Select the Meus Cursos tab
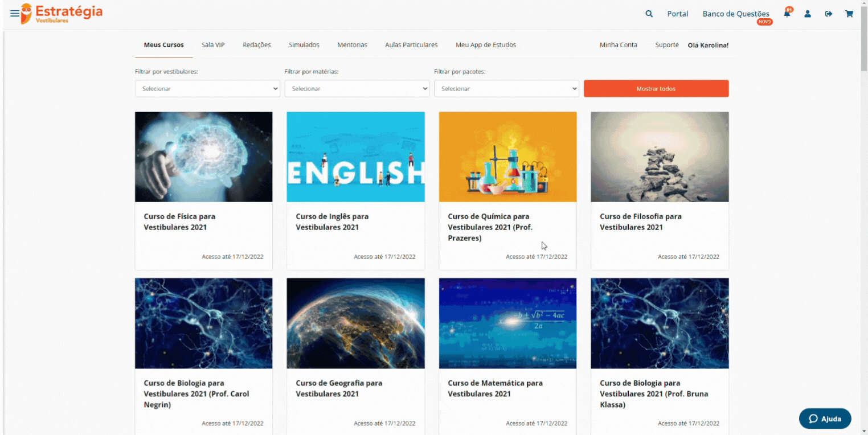 [x=163, y=45]
